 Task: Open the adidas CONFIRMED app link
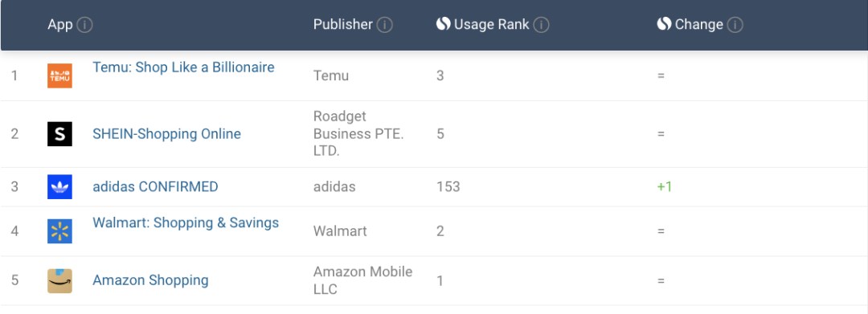155,187
